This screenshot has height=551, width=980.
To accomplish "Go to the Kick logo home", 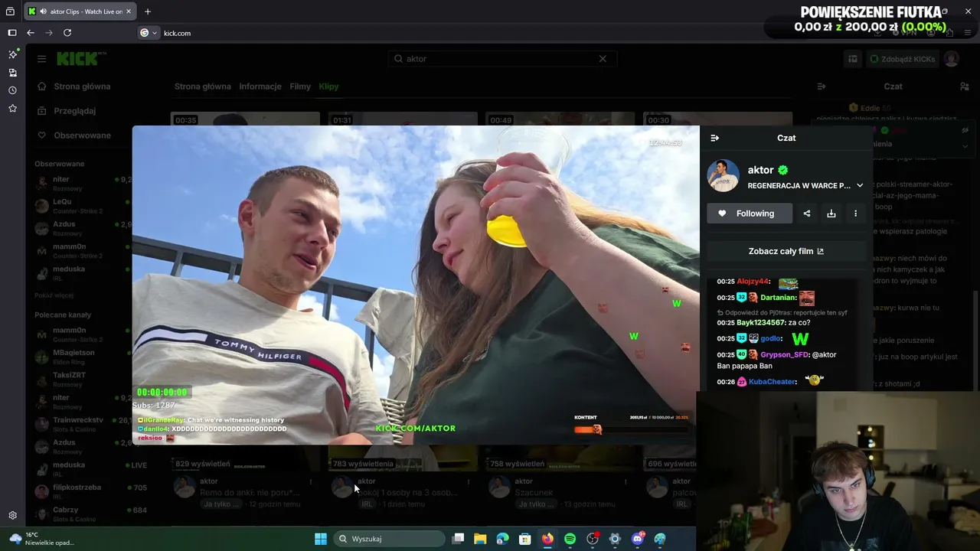I will (77, 58).
